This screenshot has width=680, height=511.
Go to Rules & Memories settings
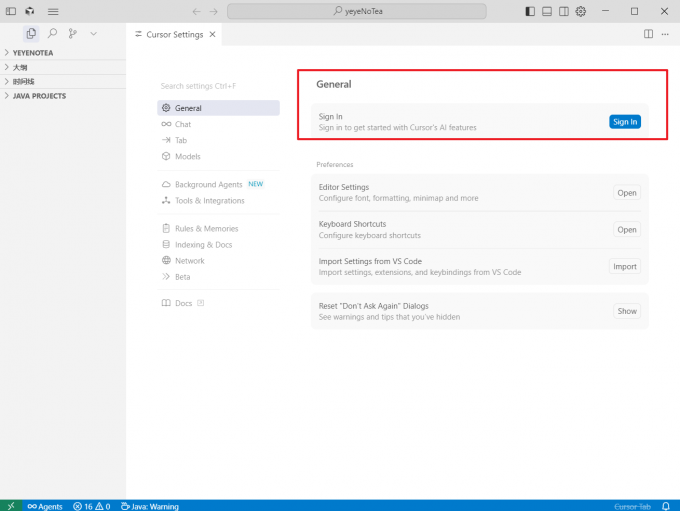tap(206, 228)
